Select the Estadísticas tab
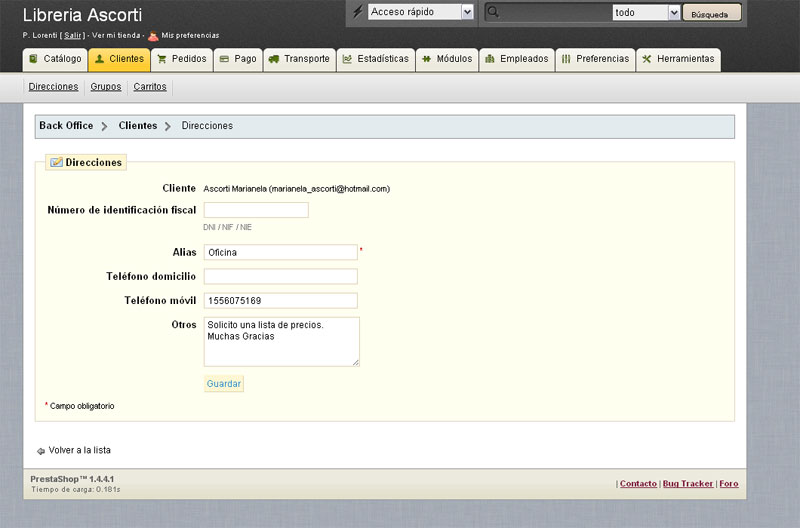The height and width of the screenshot is (528, 800). tap(376, 59)
